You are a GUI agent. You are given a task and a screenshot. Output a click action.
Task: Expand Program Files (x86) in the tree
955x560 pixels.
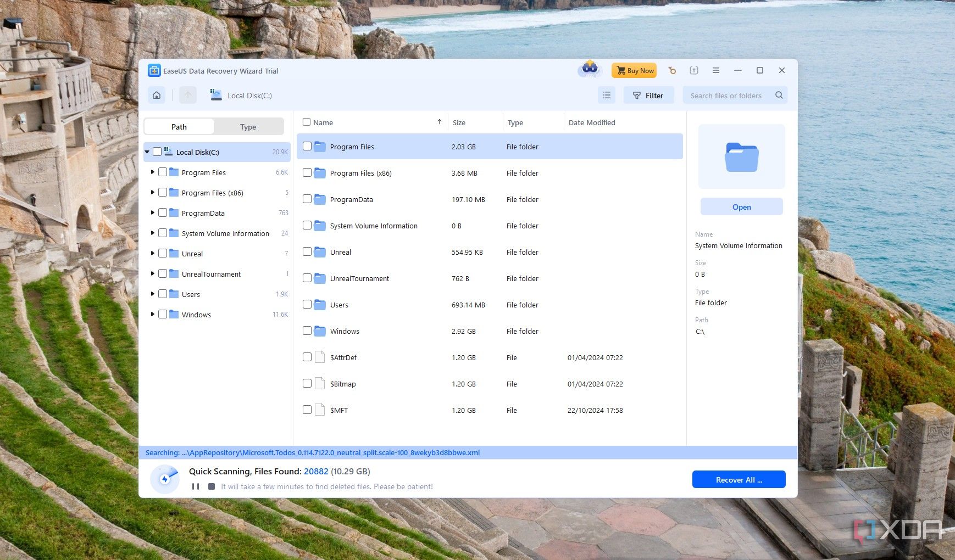tap(152, 192)
